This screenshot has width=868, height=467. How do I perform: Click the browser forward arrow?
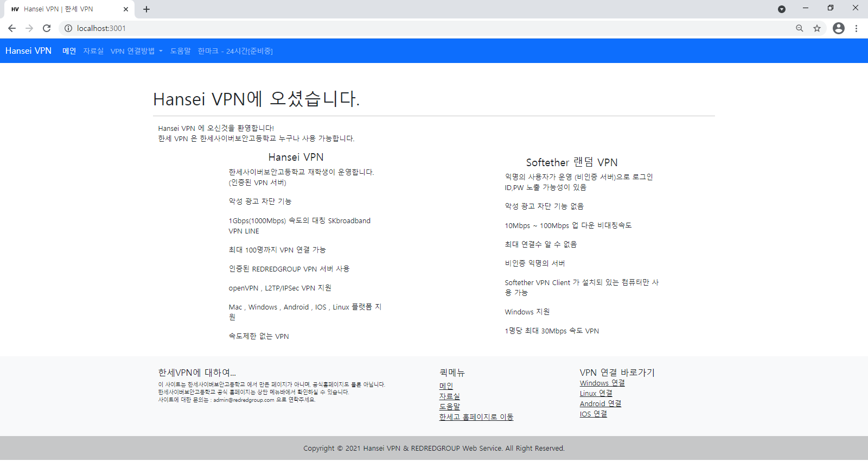tap(29, 28)
